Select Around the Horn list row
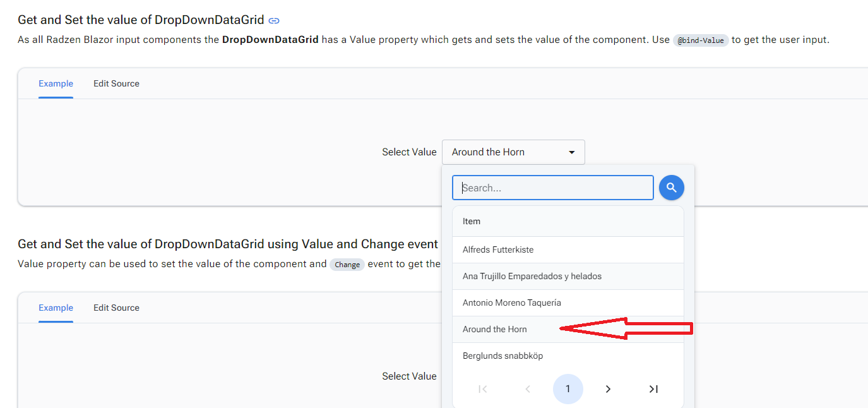 point(568,330)
